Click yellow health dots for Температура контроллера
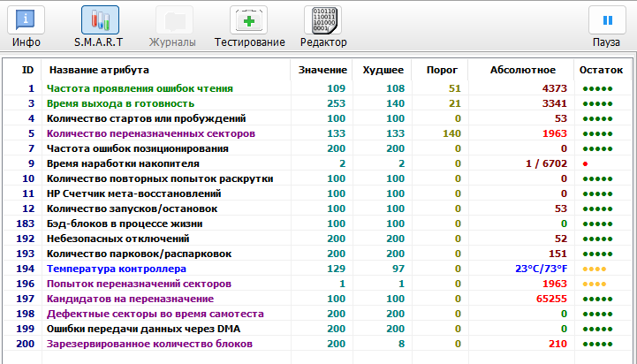The height and width of the screenshot is (364, 637). 594,269
